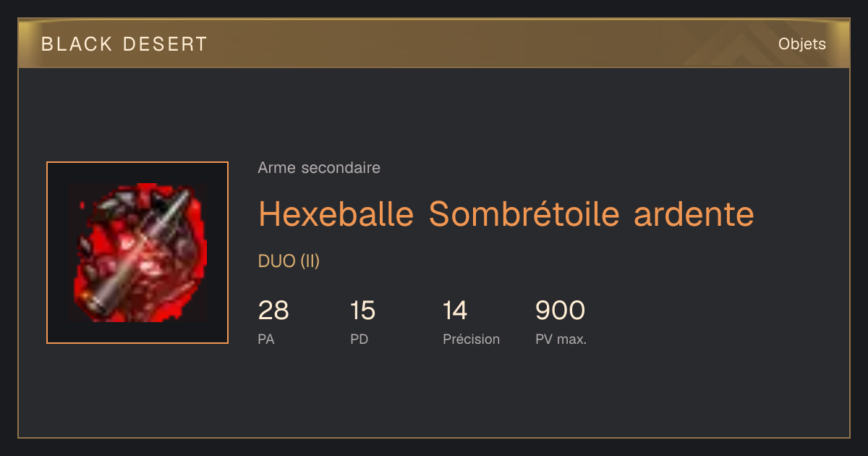This screenshot has height=456, width=868.
Task: Select the PA stat label
Action: pos(266,339)
